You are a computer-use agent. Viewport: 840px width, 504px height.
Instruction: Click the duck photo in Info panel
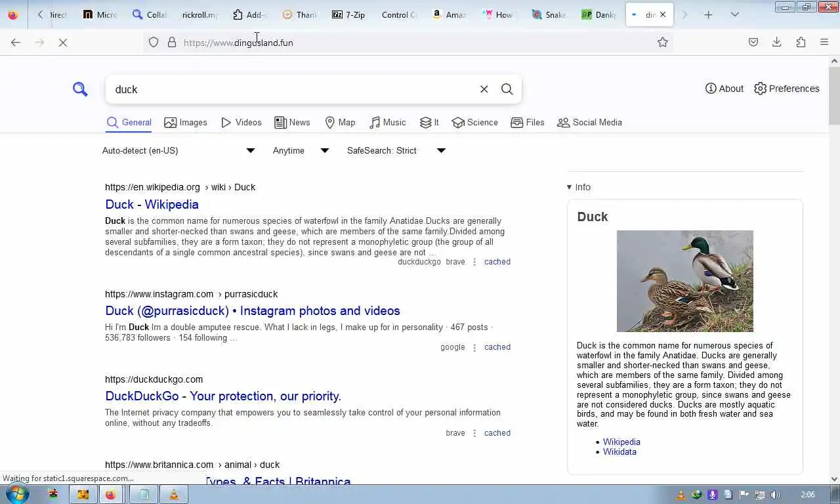point(685,281)
